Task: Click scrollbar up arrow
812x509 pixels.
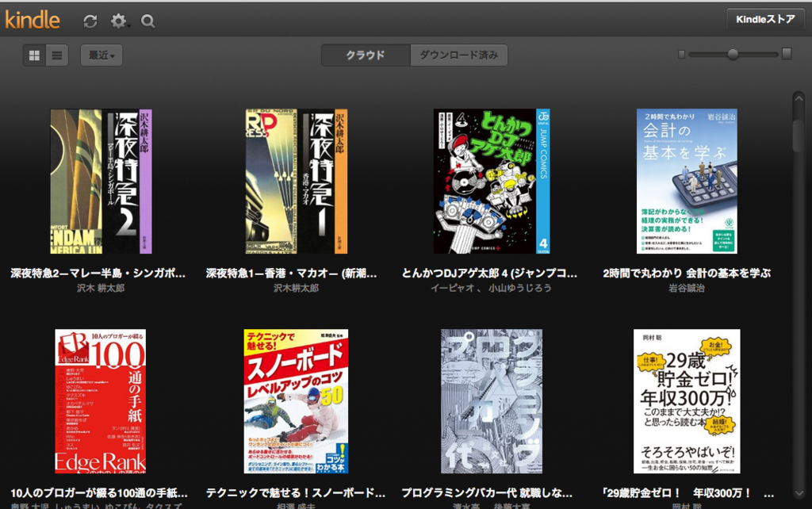Action: tap(799, 98)
